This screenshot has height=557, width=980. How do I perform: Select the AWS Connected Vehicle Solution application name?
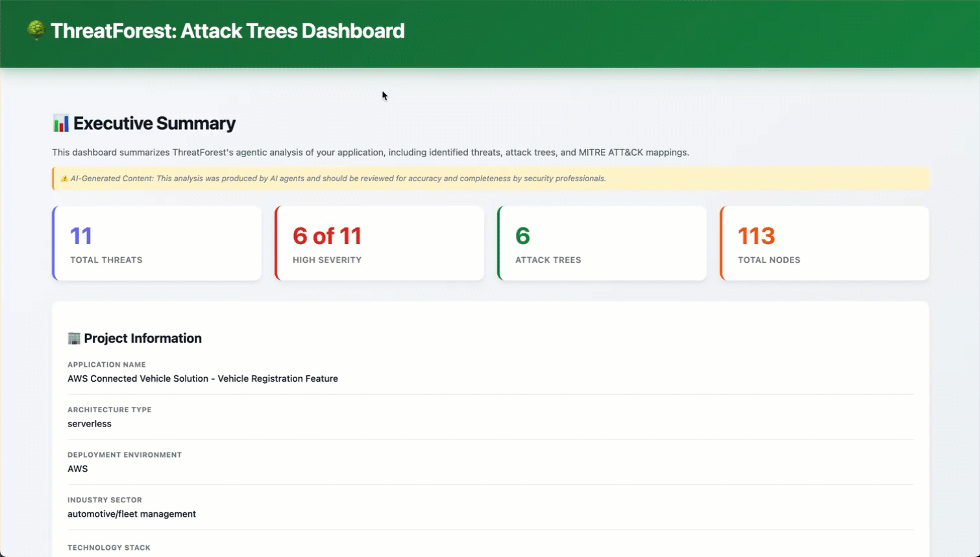coord(202,378)
